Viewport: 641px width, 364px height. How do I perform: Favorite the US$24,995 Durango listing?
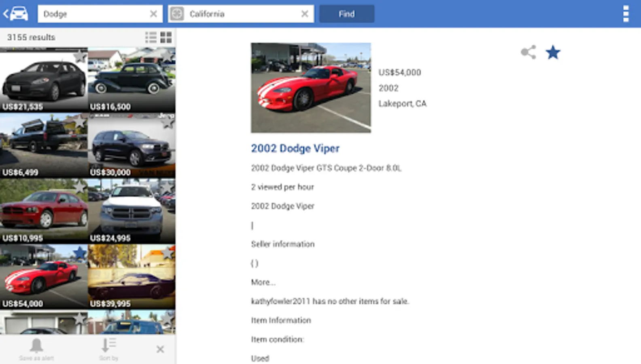pyautogui.click(x=168, y=187)
